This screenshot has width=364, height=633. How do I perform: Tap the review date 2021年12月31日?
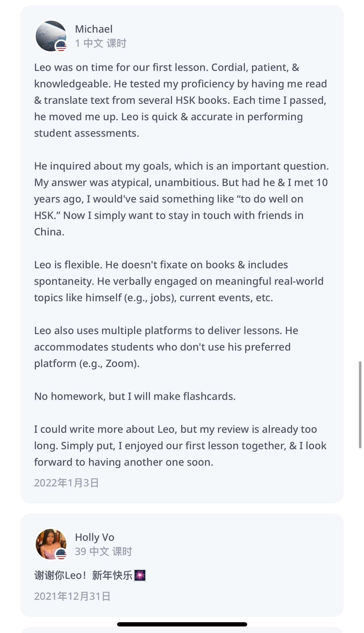coord(72,596)
